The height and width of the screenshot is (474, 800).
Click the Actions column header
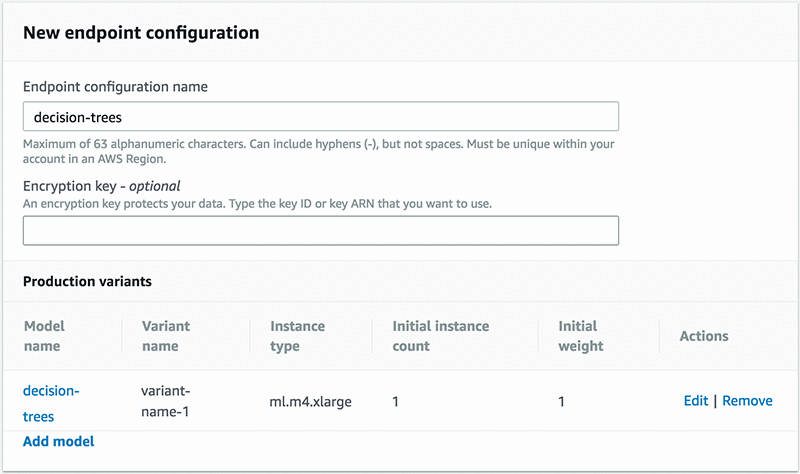click(x=704, y=336)
